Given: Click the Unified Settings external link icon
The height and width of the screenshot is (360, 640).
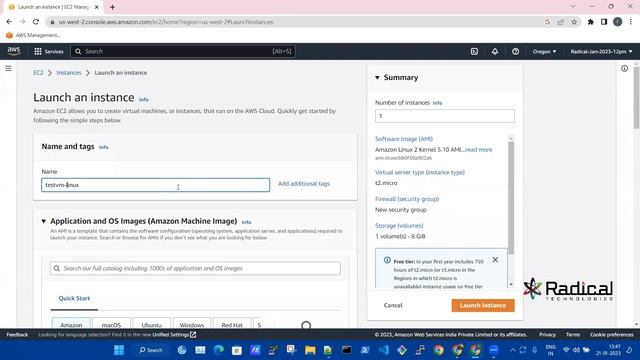Looking at the screenshot, I should (193, 335).
